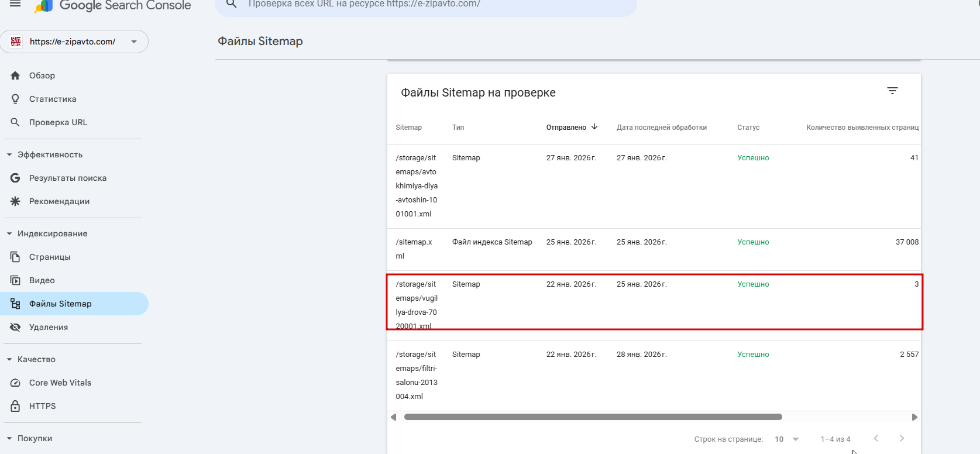Click the horizontal scrollbar of sitemap table
Image resolution: width=980 pixels, height=454 pixels.
coord(593,417)
